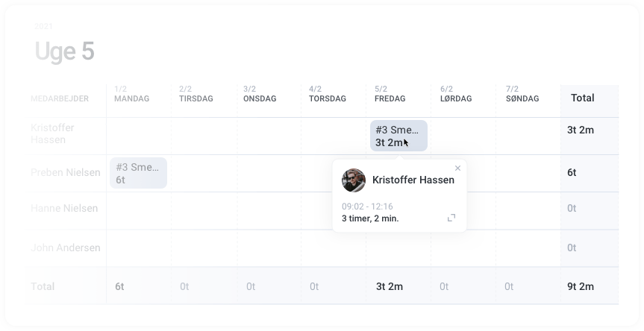644x331 pixels.
Task: Expand the time entry details popup
Action: click(451, 218)
